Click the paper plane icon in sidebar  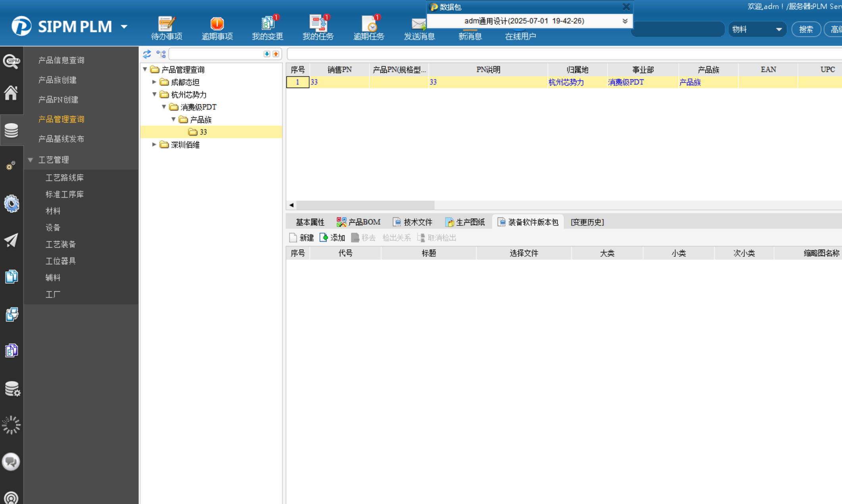11,240
